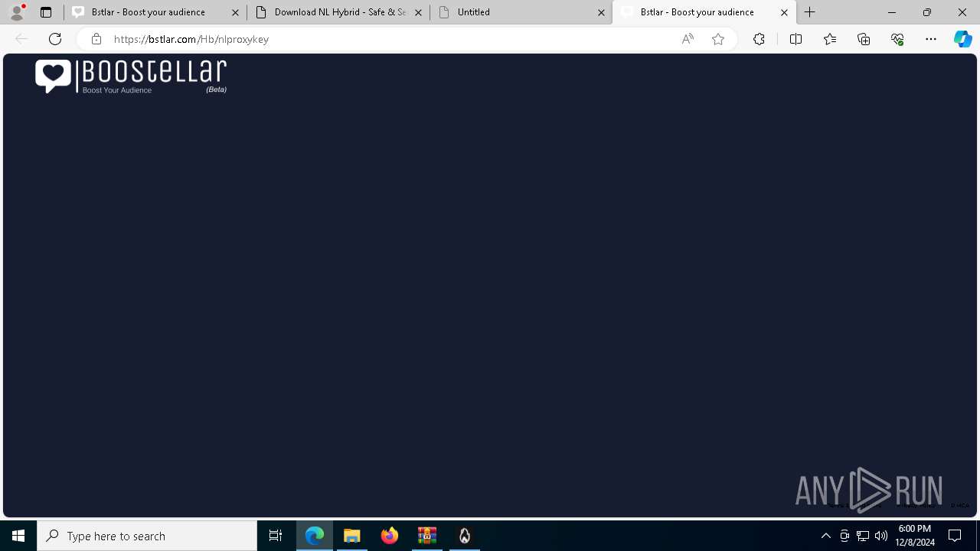Screen dimensions: 980x551
Task: Show hidden system tray icons
Action: point(825,536)
